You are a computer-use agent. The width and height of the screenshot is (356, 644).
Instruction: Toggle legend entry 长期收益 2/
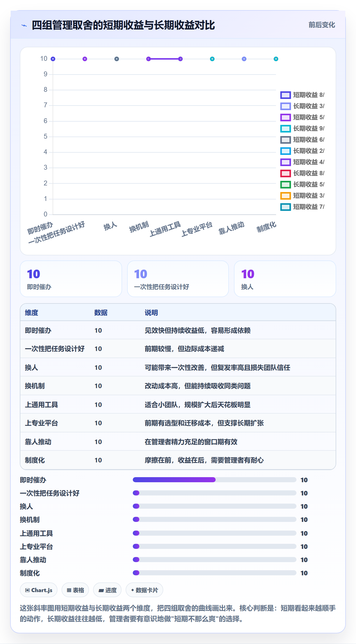302,151
